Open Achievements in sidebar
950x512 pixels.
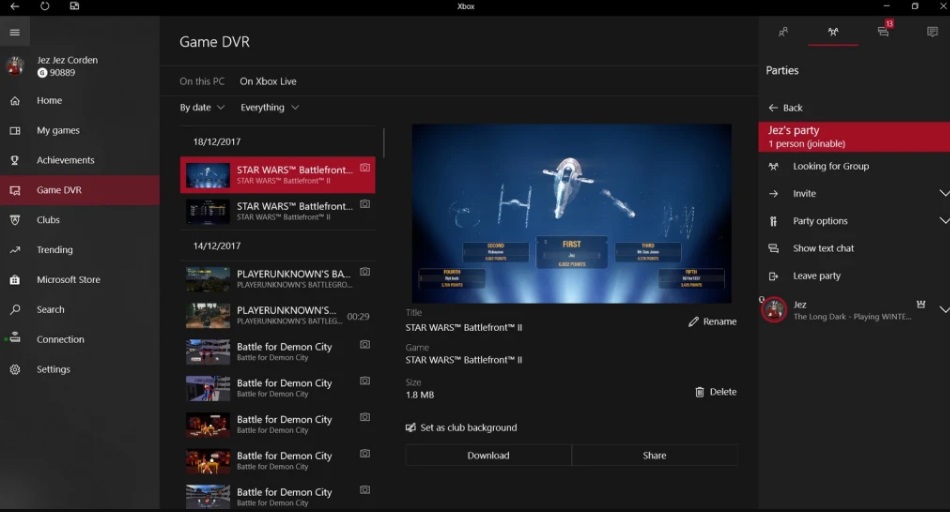coord(80,160)
